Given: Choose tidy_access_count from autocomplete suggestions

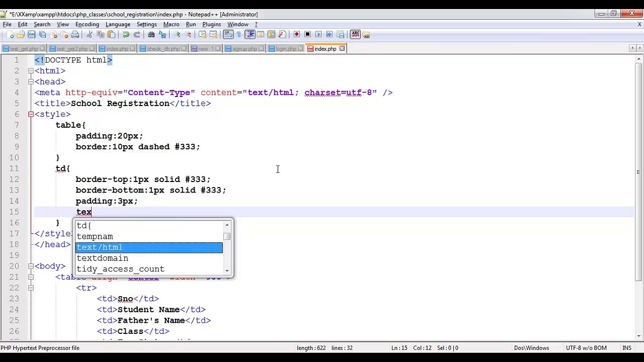Looking at the screenshot, I should click(149, 269).
